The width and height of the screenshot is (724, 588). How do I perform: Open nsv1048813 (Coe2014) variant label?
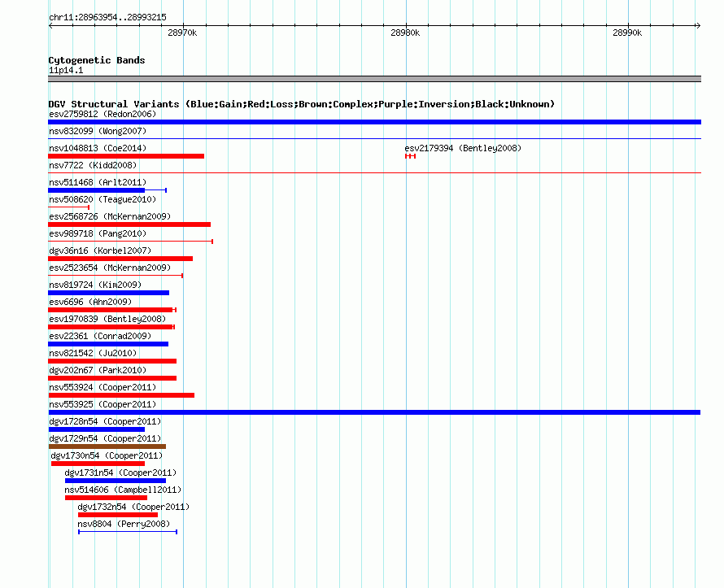point(98,148)
